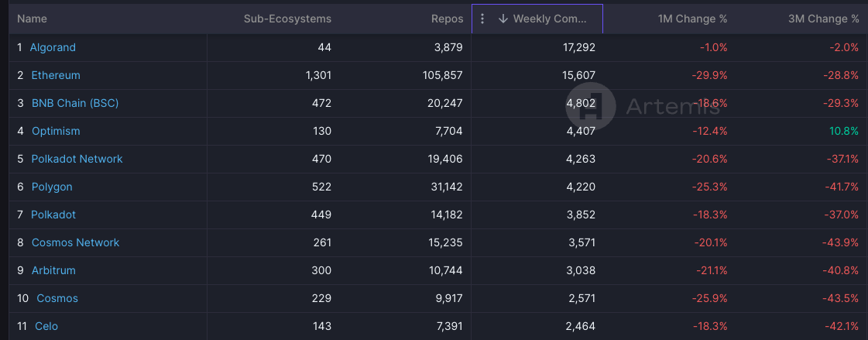Select Ethereum's sub-ecosystems value 1,301

click(x=318, y=75)
